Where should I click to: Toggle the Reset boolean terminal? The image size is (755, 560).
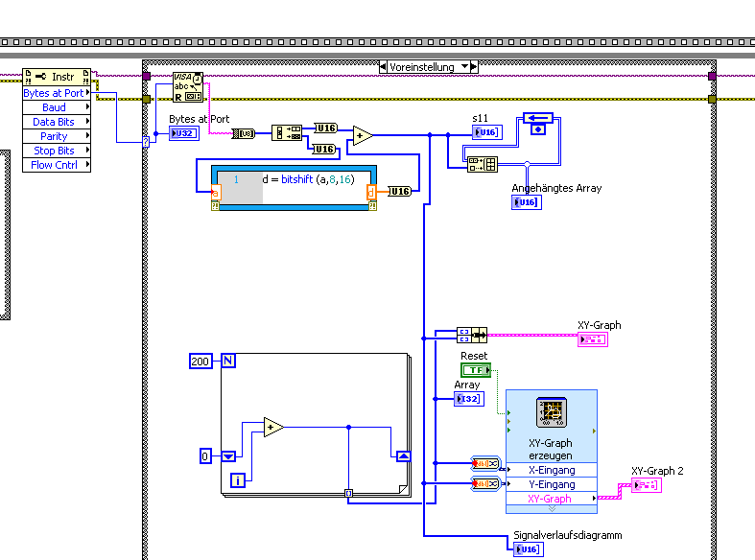476,370
